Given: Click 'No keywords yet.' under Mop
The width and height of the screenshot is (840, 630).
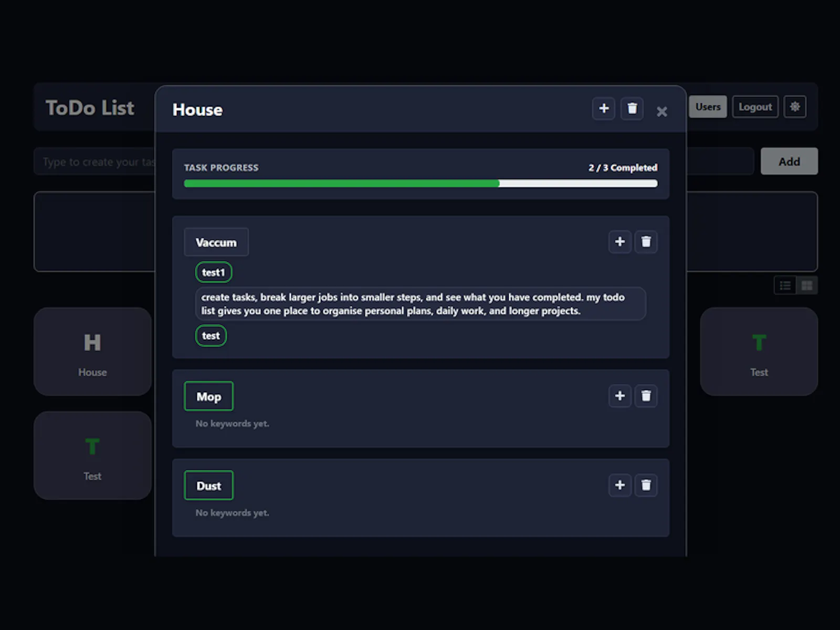Looking at the screenshot, I should pos(232,424).
